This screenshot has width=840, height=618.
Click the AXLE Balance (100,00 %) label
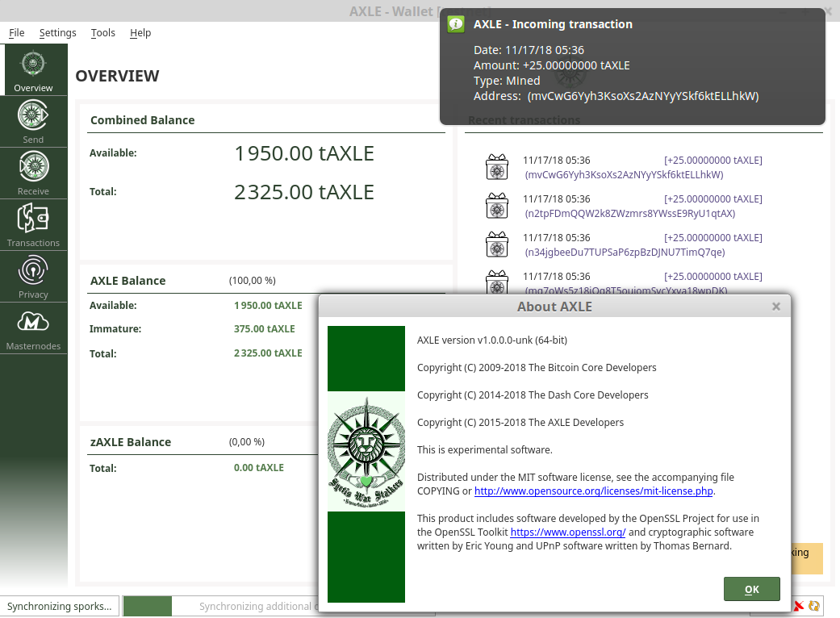click(253, 281)
